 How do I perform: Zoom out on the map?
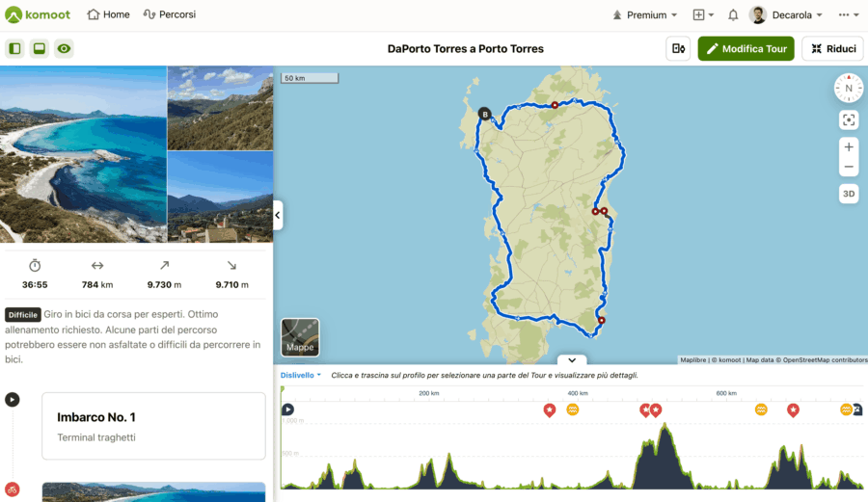(849, 168)
